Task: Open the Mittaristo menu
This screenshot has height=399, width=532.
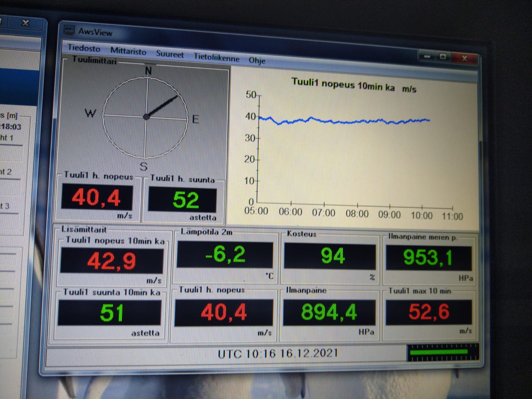Action: (x=128, y=52)
